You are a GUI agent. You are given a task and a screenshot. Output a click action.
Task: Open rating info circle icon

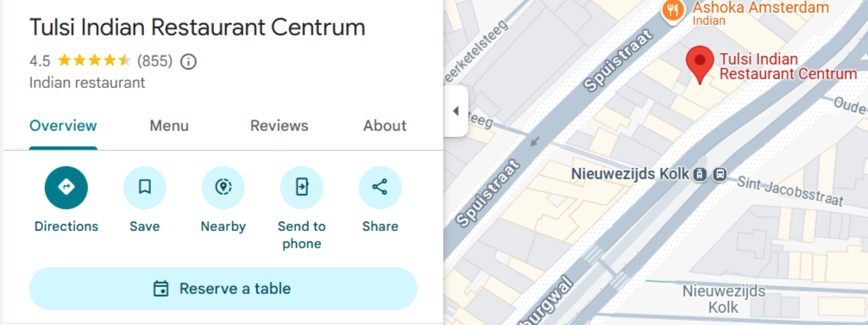click(x=189, y=61)
